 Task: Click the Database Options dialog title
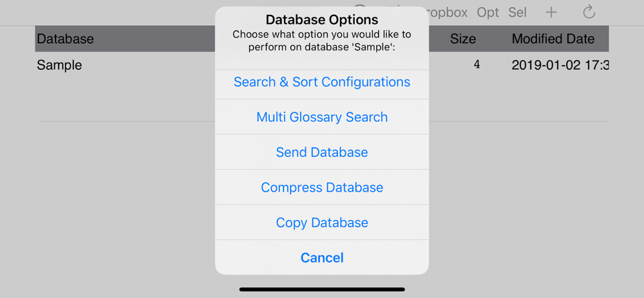(322, 19)
